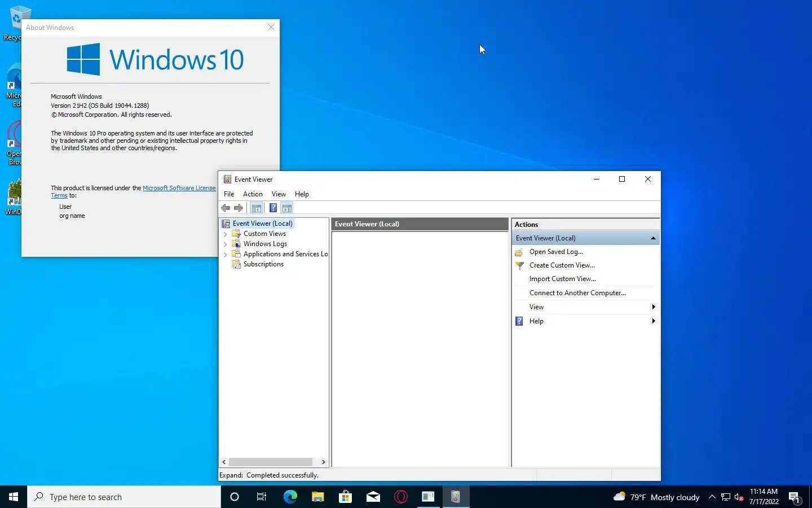Maximize the Event Viewer window
Screen dimensions: 812x508
pos(622,179)
